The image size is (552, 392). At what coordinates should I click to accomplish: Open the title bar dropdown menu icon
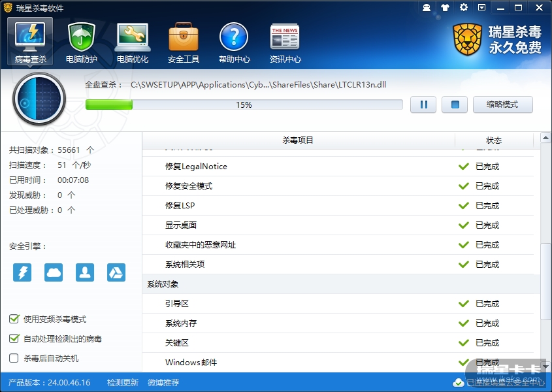click(482, 7)
